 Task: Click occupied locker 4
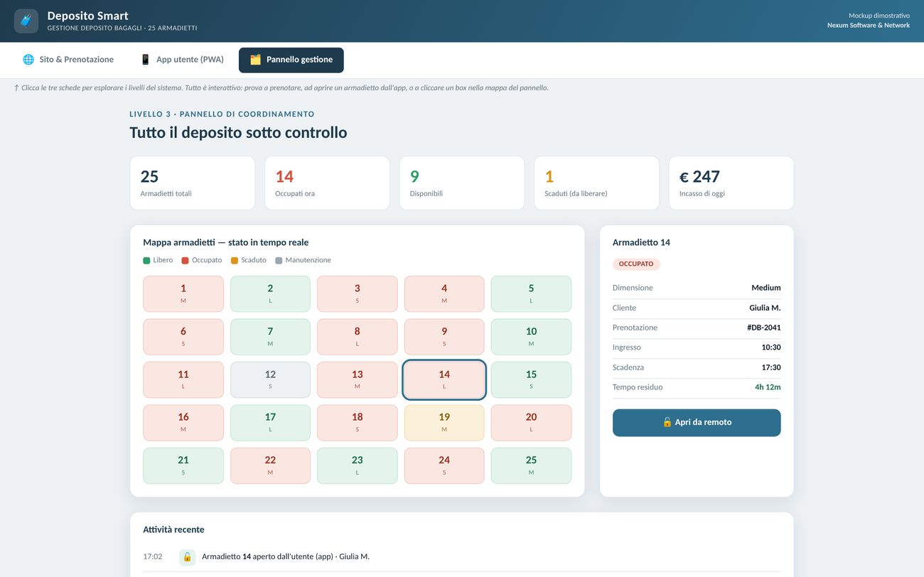(444, 294)
